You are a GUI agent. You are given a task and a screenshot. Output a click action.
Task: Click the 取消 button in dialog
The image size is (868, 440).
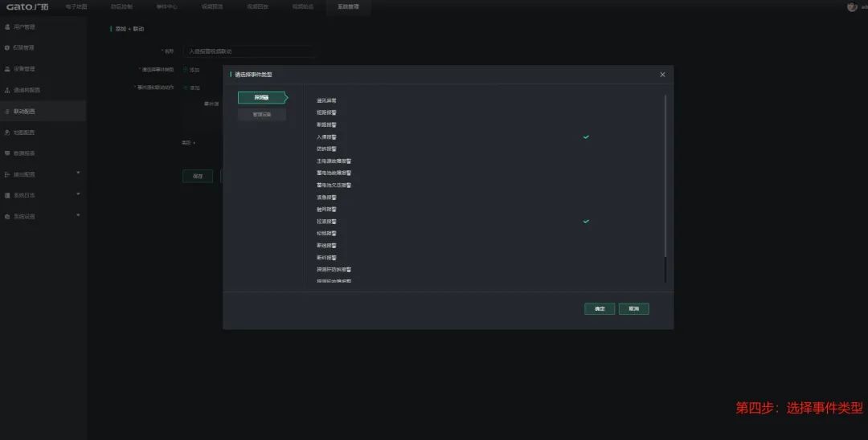tap(633, 308)
